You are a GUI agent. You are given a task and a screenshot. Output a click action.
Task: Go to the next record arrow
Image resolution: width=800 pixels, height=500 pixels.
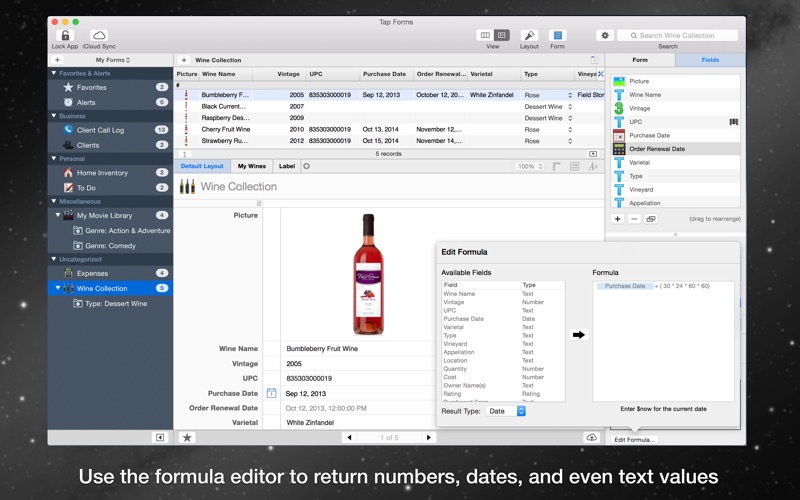pyautogui.click(x=429, y=437)
